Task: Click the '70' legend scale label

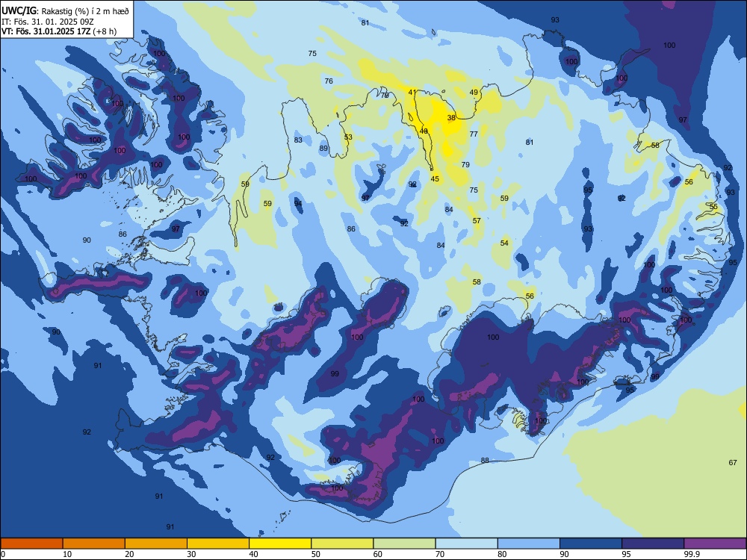Action: click(440, 554)
